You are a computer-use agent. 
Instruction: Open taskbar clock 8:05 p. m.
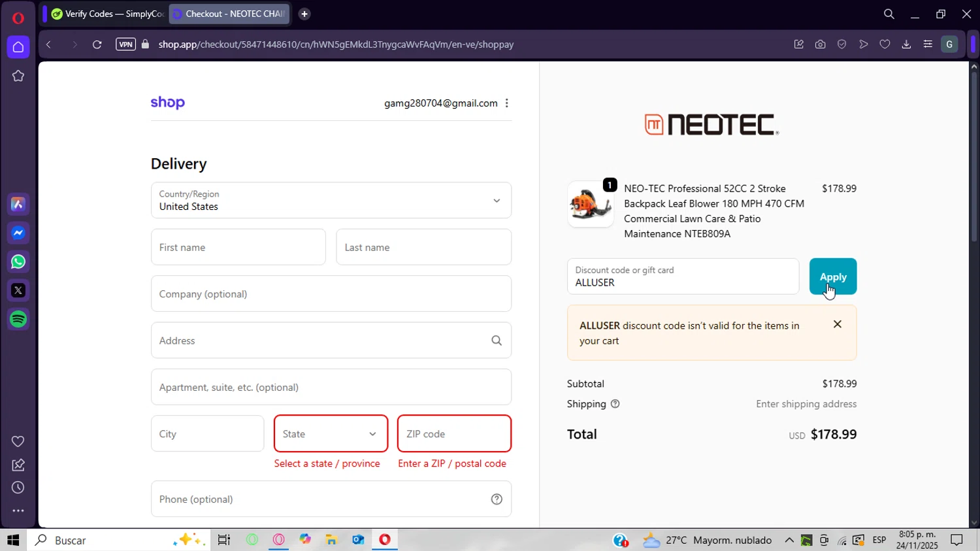click(x=917, y=540)
